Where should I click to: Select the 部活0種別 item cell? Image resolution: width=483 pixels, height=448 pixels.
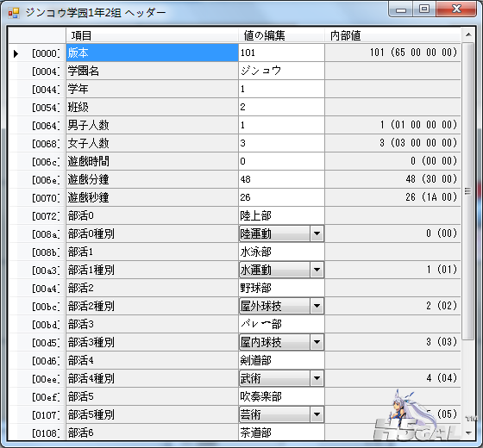[152, 233]
